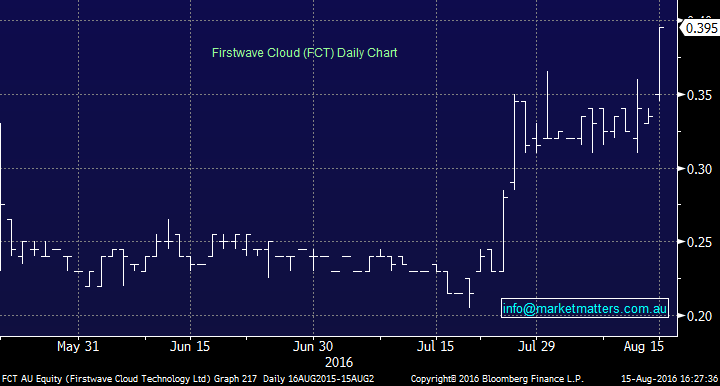Select the Jun 15 date label
720x386 pixels.
(x=190, y=346)
